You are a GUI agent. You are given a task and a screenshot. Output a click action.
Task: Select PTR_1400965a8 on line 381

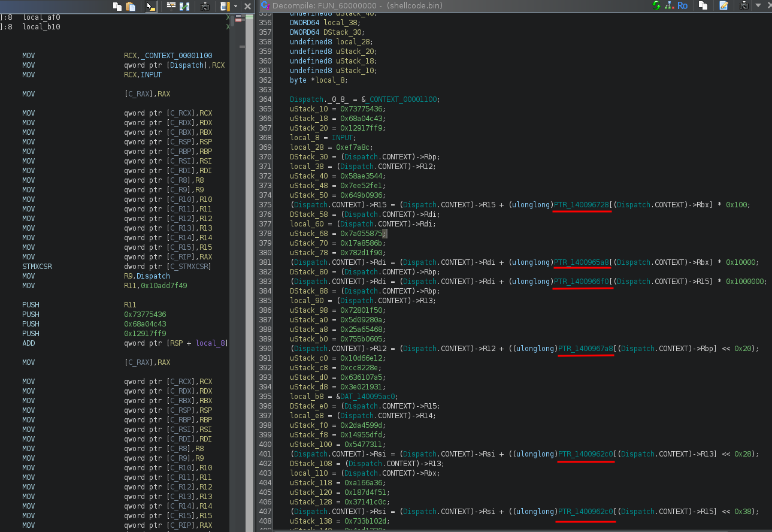582,262
